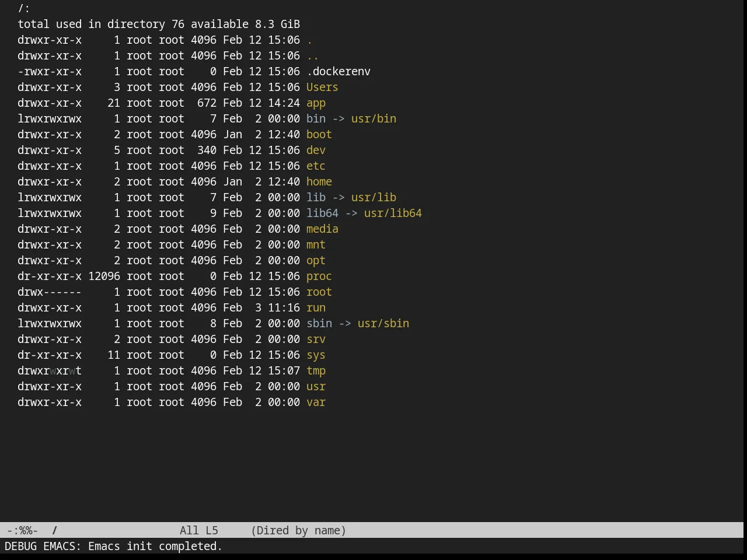Image resolution: width=747 pixels, height=560 pixels.
Task: Click the 340 size value for dev
Action: pos(207,150)
